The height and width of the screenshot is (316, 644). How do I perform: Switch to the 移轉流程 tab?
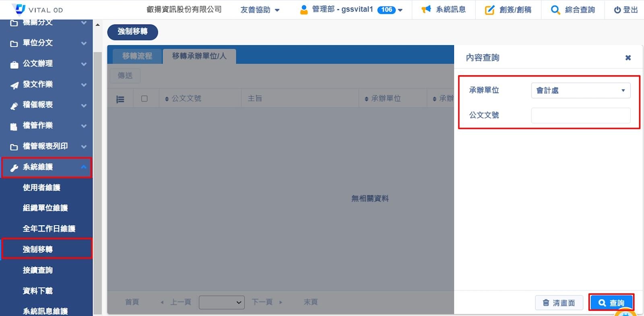tap(137, 56)
